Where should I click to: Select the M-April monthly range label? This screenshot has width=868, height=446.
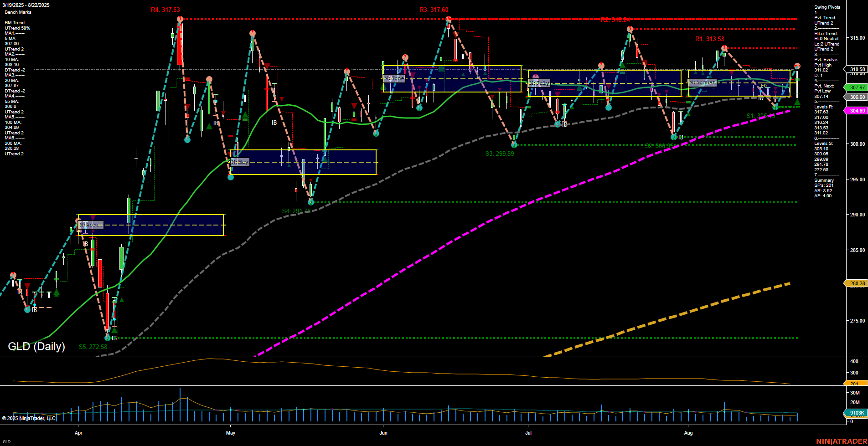click(x=91, y=225)
